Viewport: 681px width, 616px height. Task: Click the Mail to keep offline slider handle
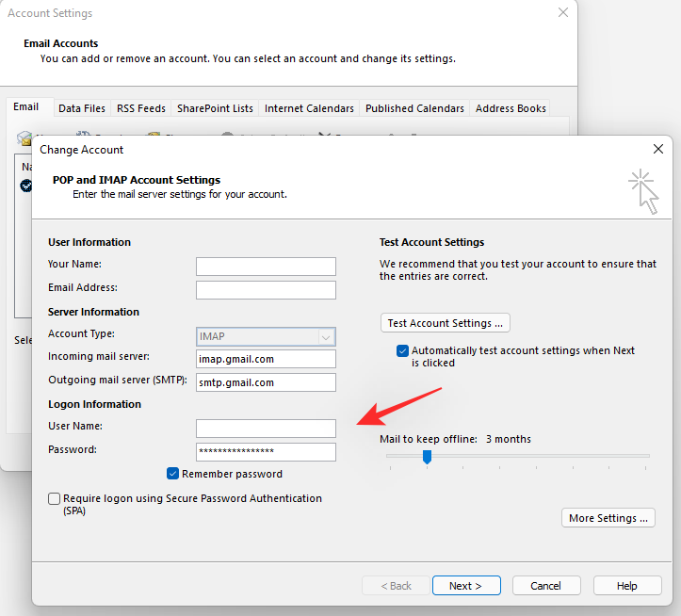427,457
